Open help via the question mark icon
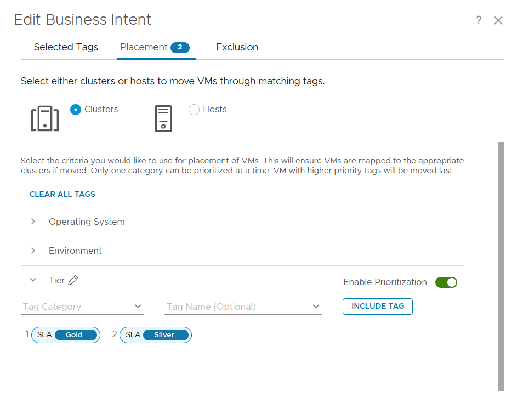 479,20
